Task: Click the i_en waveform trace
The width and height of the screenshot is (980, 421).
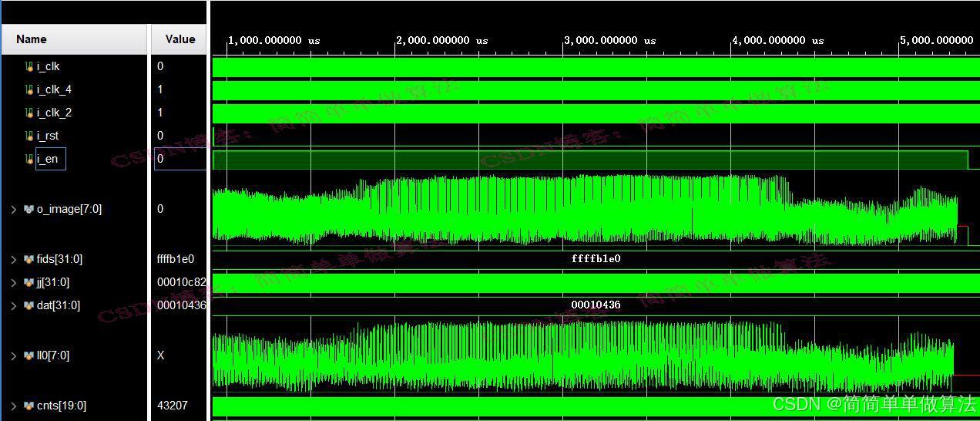Action: point(590,160)
